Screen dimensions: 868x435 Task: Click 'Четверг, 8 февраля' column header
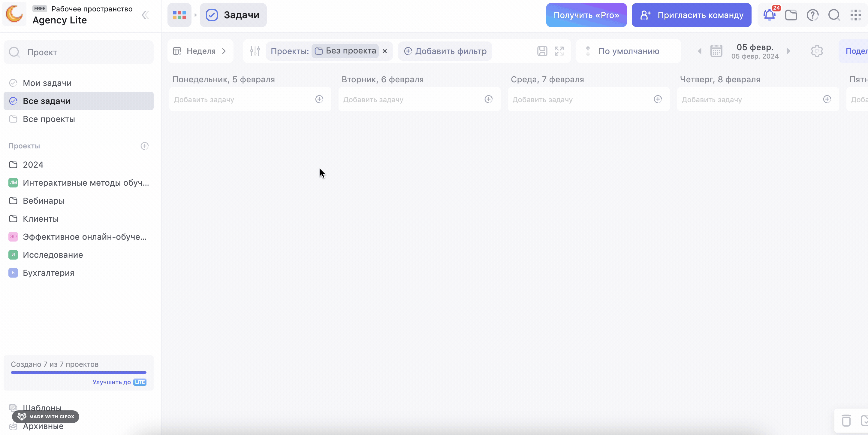click(720, 80)
